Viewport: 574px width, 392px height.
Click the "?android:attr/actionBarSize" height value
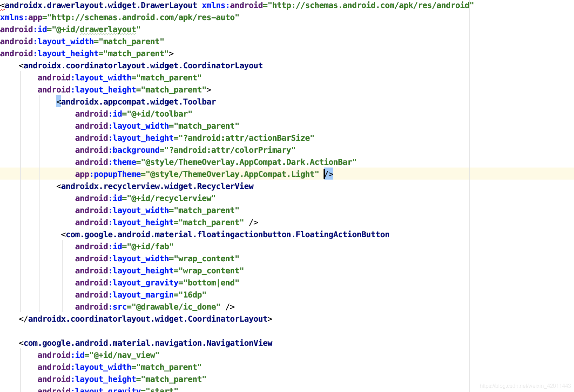tap(246, 138)
